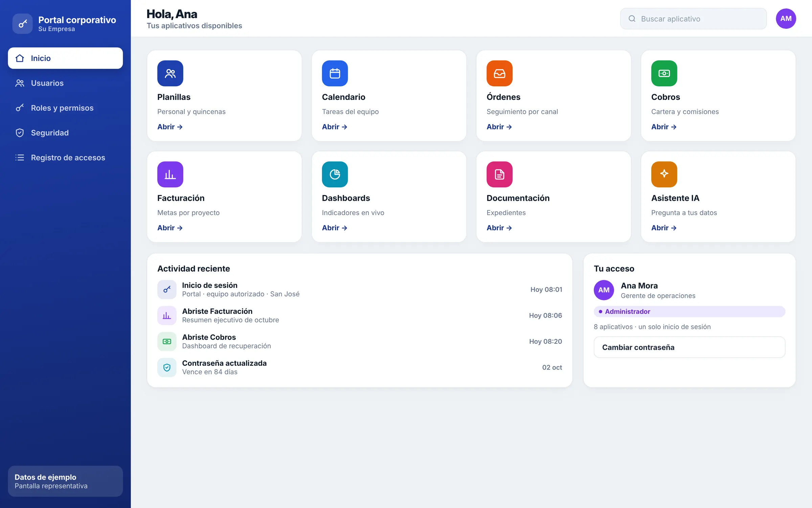Click the 02 oct date entry
Image resolution: width=812 pixels, height=508 pixels.
(x=552, y=367)
